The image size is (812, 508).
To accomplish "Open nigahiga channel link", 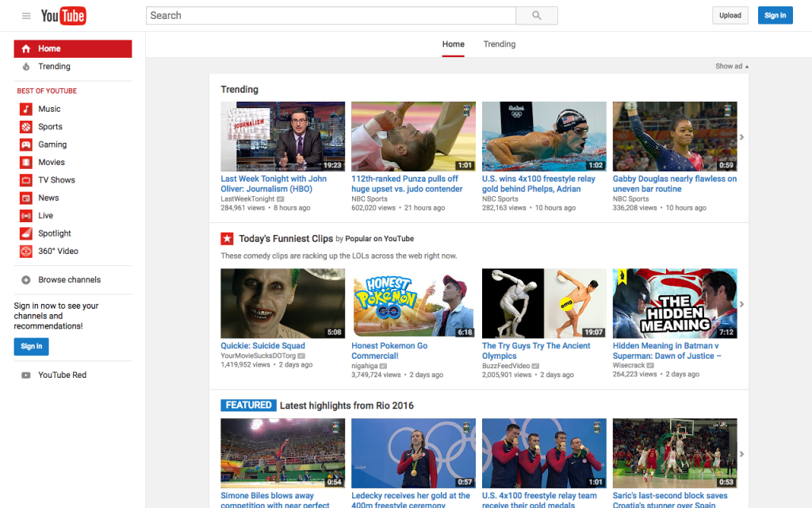I will tap(365, 366).
